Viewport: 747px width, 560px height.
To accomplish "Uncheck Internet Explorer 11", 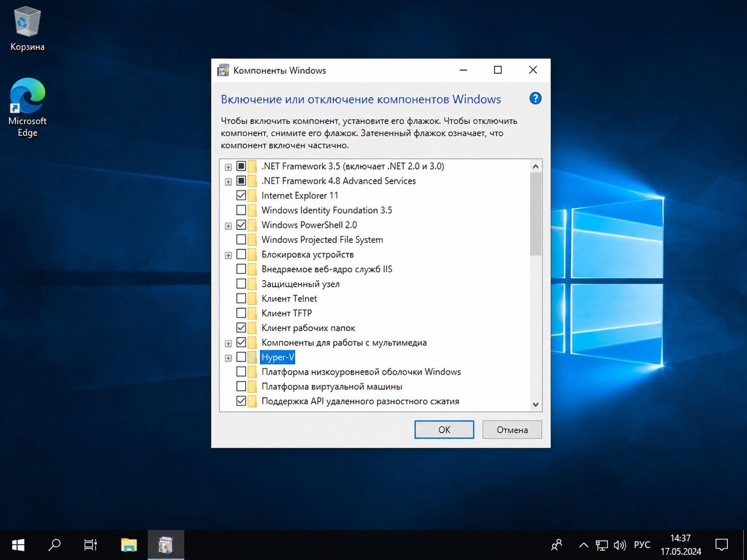I will (x=241, y=195).
